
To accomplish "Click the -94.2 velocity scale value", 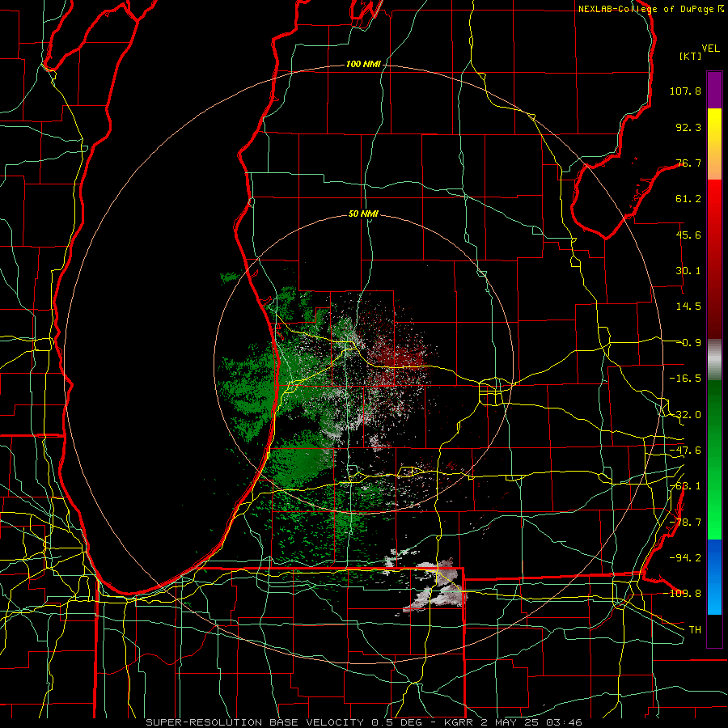I will [685, 557].
